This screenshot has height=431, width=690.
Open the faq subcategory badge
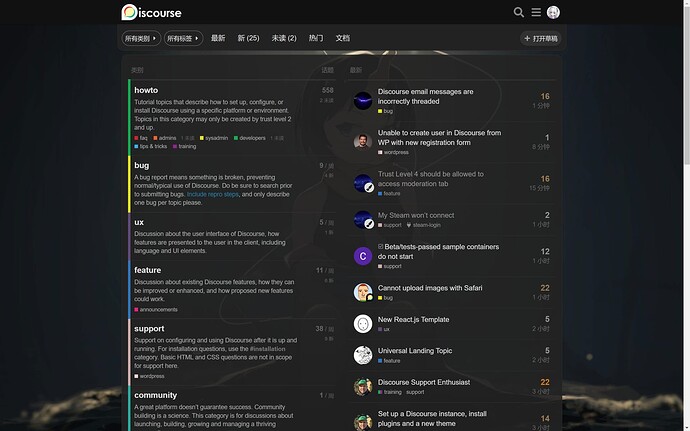[141, 138]
